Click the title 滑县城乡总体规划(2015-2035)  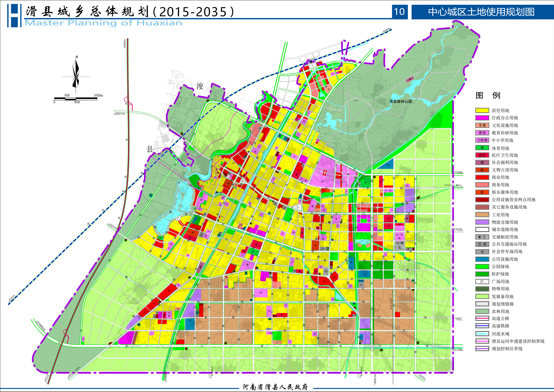click(130, 11)
